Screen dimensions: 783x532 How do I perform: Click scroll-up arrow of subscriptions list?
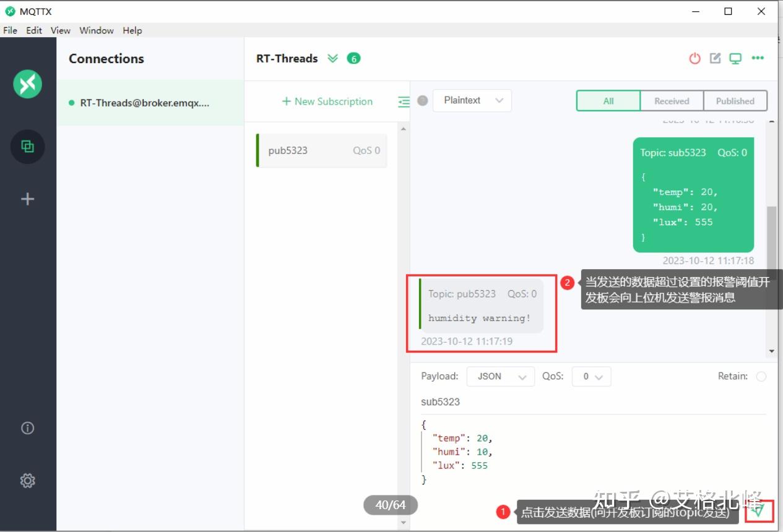pyautogui.click(x=404, y=129)
